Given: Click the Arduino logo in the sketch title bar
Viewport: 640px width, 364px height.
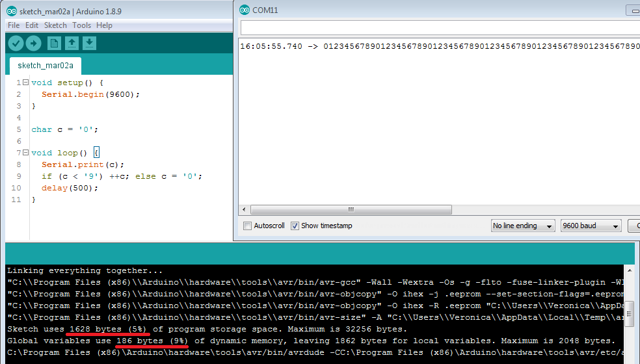Looking at the screenshot, I should (12, 12).
